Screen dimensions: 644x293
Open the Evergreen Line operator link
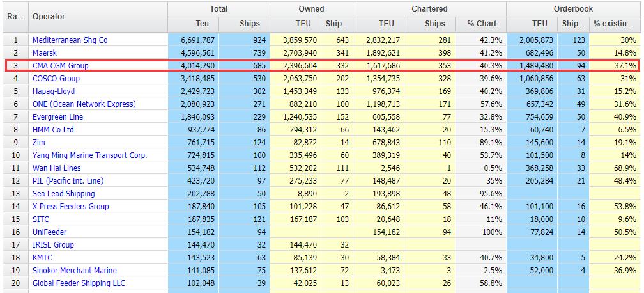pos(58,117)
